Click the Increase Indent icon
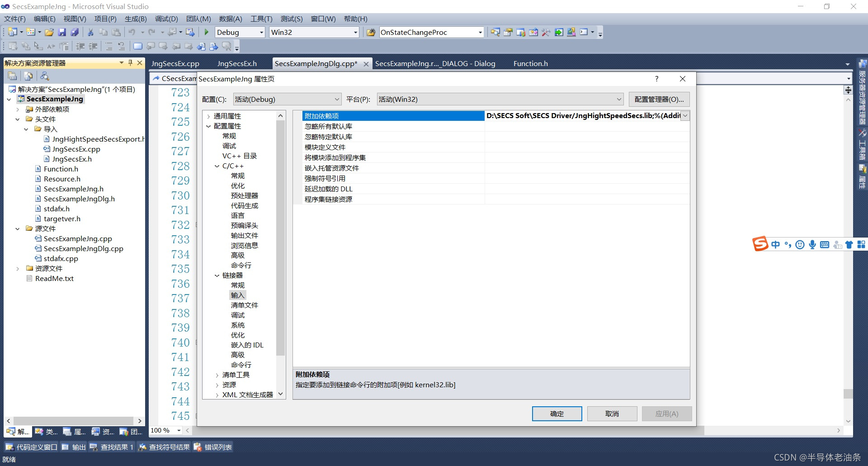 click(x=93, y=46)
